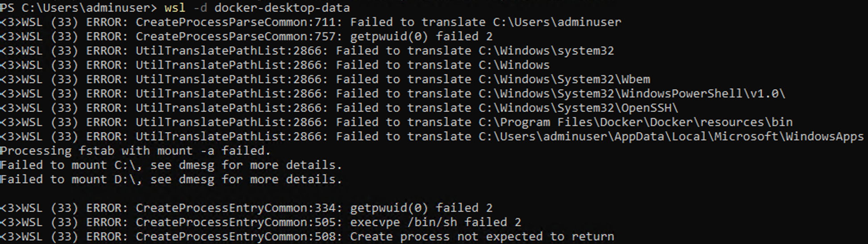The height and width of the screenshot is (244, 868).
Task: Click the Docker\resources\bin path text
Action: point(722,122)
